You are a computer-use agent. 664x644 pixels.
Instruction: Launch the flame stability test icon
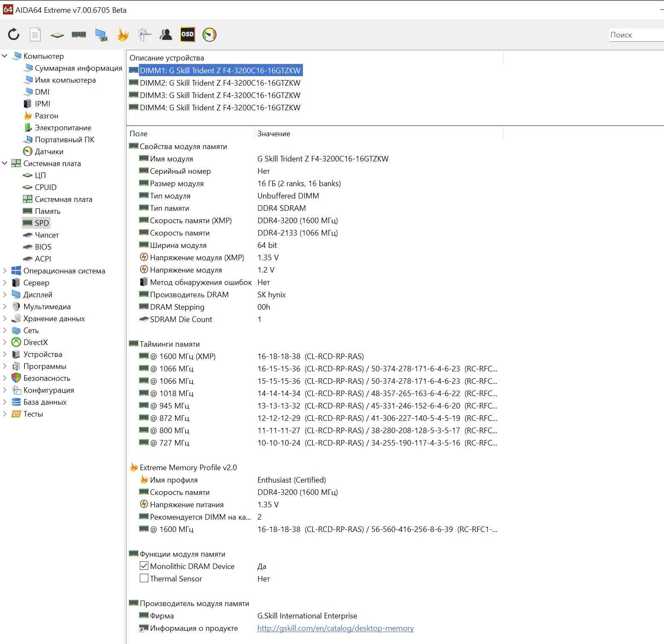tap(123, 34)
